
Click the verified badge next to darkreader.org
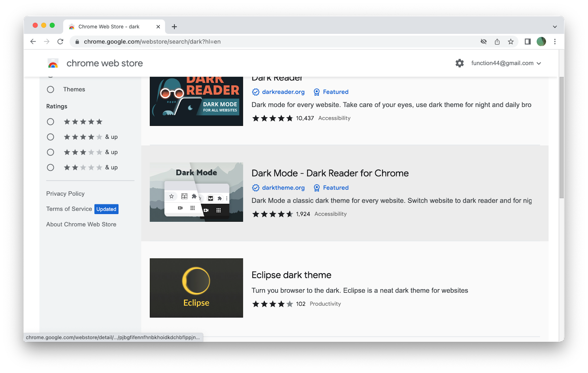tap(256, 92)
